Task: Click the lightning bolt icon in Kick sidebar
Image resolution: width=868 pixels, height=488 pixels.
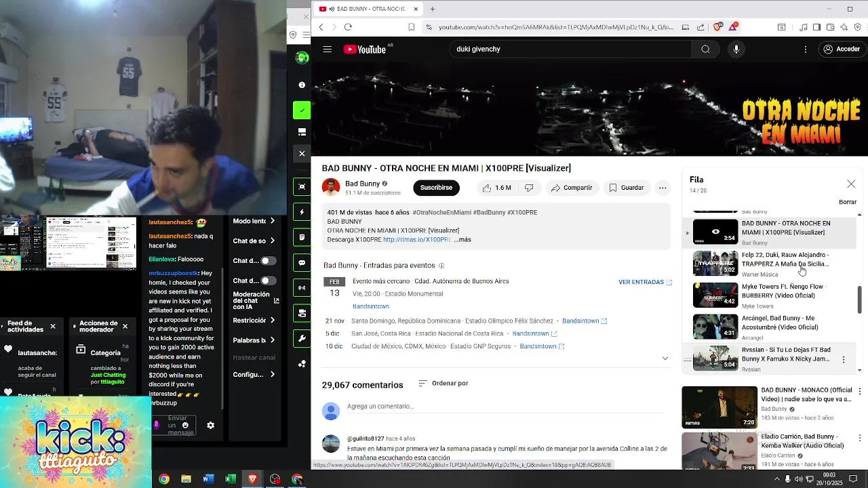Action: point(302,212)
